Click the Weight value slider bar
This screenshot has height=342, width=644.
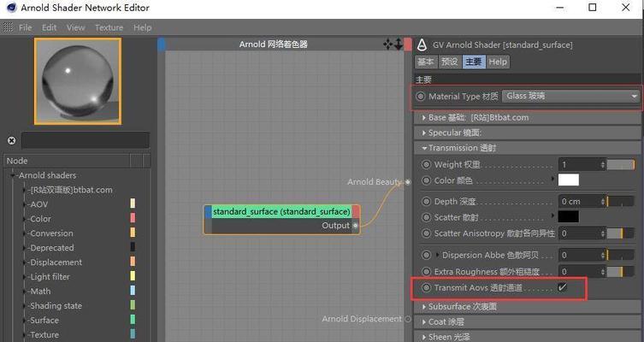pos(621,165)
